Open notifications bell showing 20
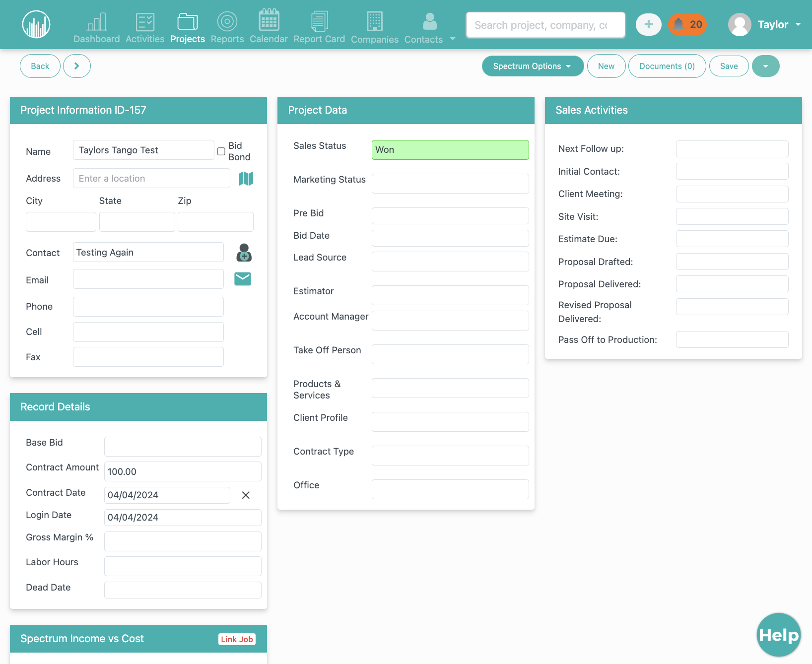 coord(687,24)
